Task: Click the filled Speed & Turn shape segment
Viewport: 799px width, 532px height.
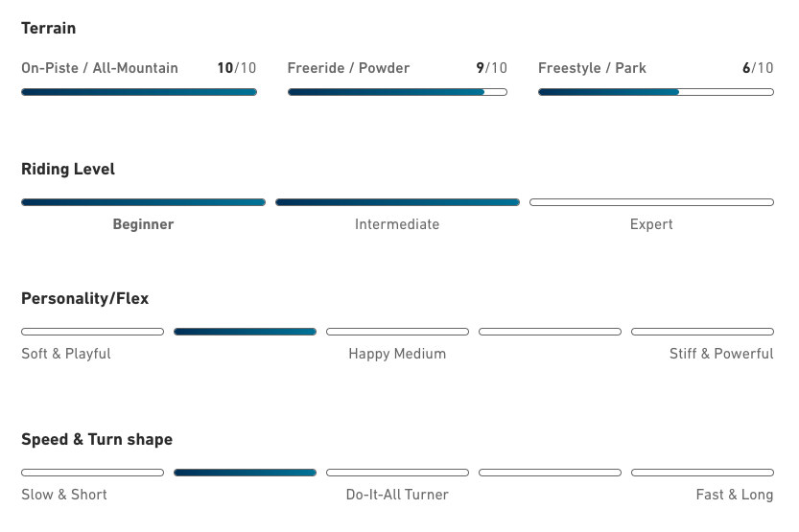Action: tap(245, 473)
